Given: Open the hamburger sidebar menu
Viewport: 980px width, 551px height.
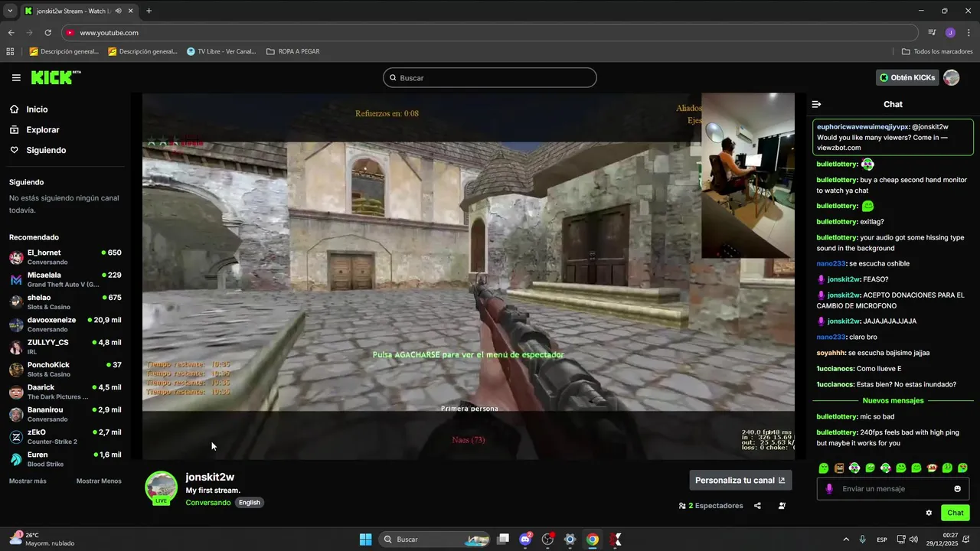Looking at the screenshot, I should pyautogui.click(x=16, y=77).
